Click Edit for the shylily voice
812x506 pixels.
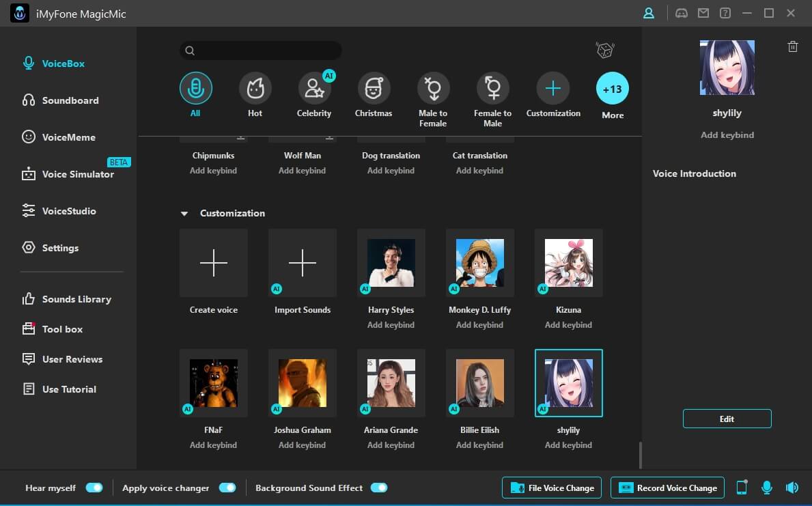click(x=727, y=419)
